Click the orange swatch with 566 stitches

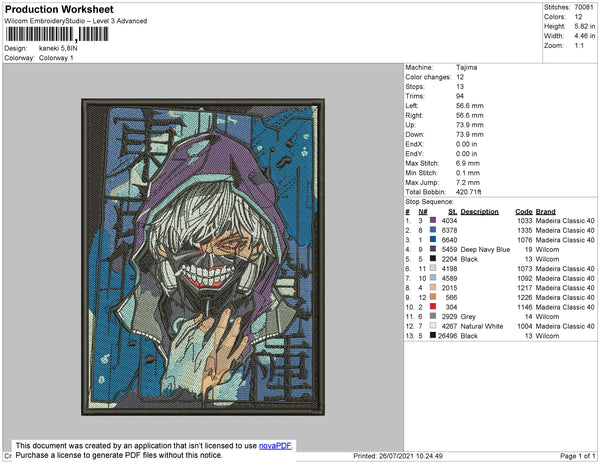433,298
